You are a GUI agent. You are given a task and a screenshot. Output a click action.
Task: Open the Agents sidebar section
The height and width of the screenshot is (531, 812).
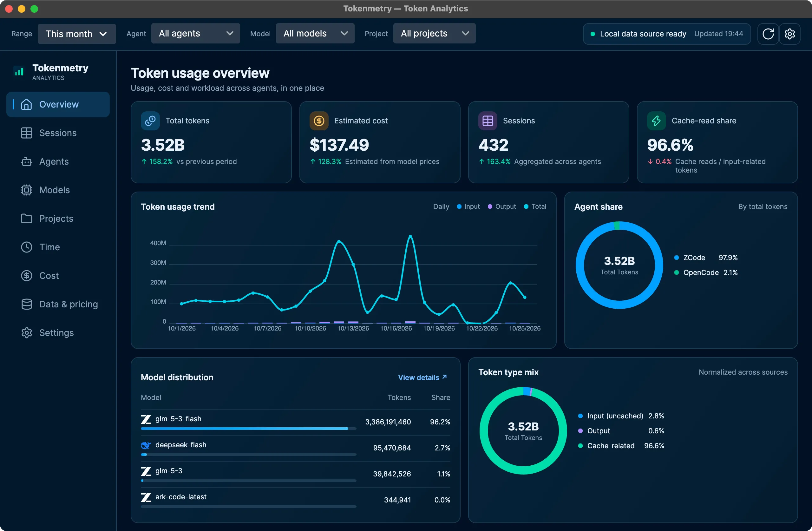[58, 161]
